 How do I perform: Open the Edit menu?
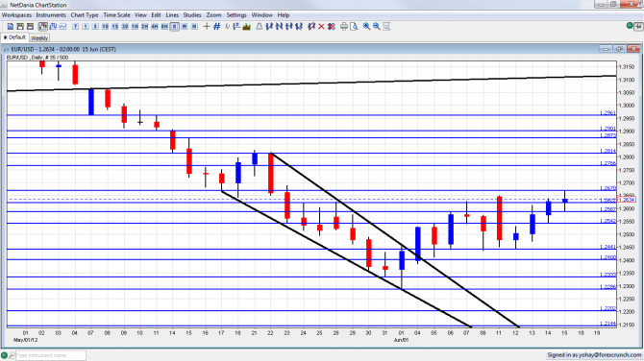(x=156, y=14)
